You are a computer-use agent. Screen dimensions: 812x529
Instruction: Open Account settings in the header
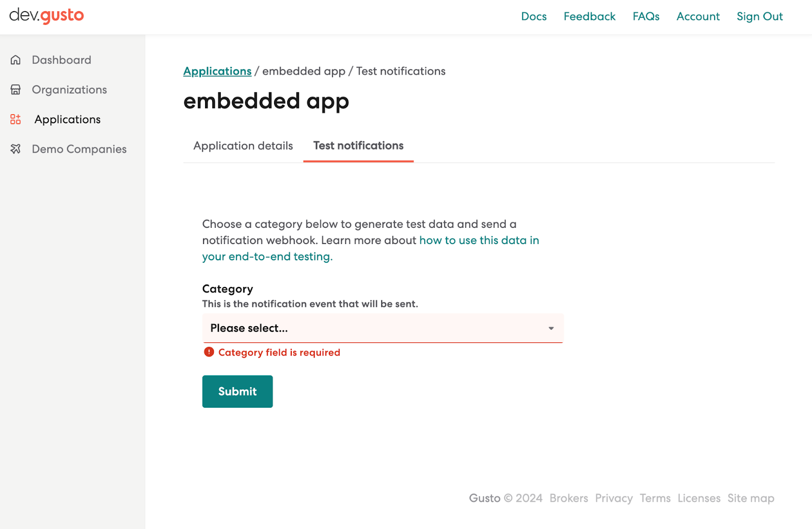pos(698,17)
